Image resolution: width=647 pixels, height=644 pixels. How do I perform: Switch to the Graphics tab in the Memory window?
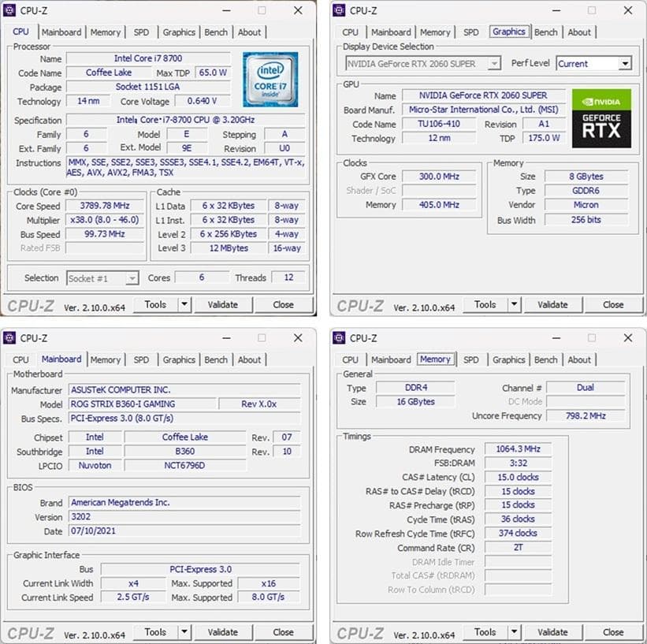pos(508,359)
